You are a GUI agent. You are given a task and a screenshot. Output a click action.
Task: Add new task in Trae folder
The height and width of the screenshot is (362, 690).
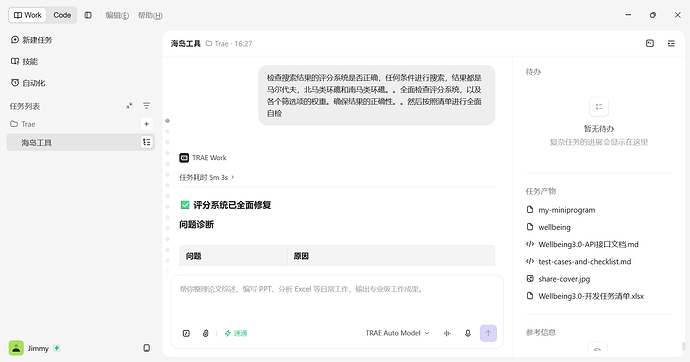click(147, 124)
